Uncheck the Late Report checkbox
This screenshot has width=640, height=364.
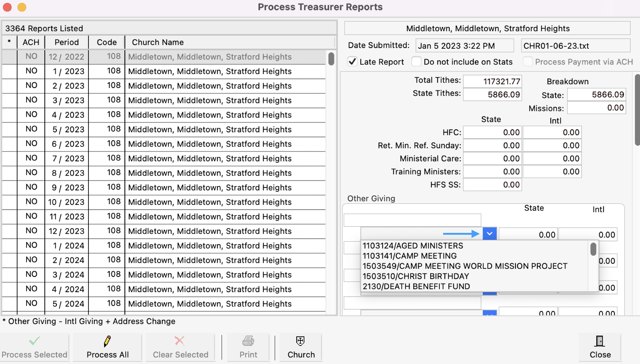352,62
